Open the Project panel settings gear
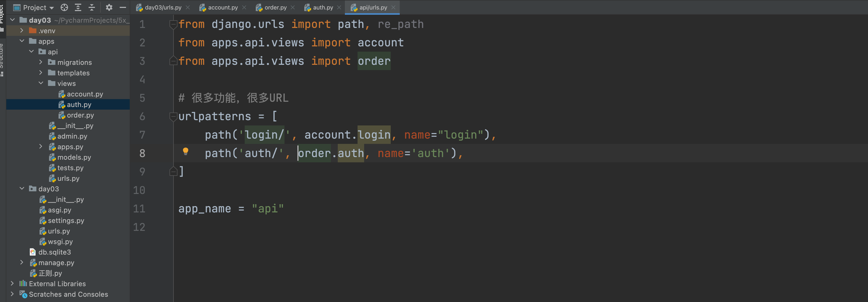Viewport: 868px width, 302px height. [109, 7]
